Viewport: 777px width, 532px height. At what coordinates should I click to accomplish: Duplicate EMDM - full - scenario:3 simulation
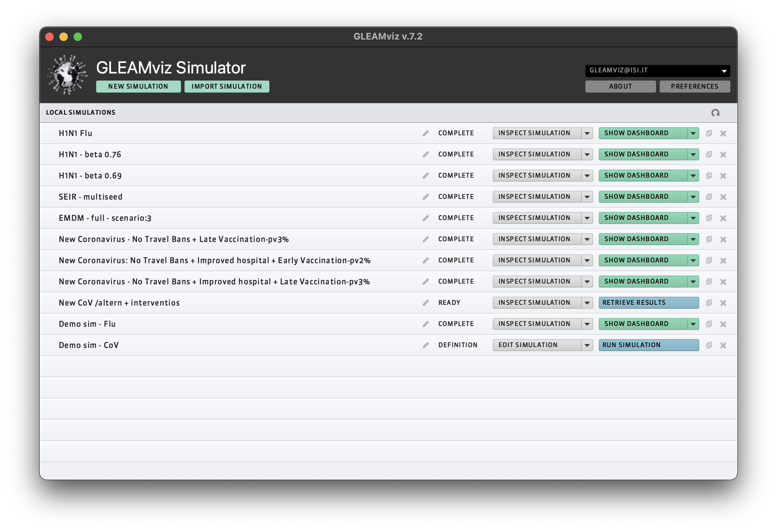click(x=709, y=218)
